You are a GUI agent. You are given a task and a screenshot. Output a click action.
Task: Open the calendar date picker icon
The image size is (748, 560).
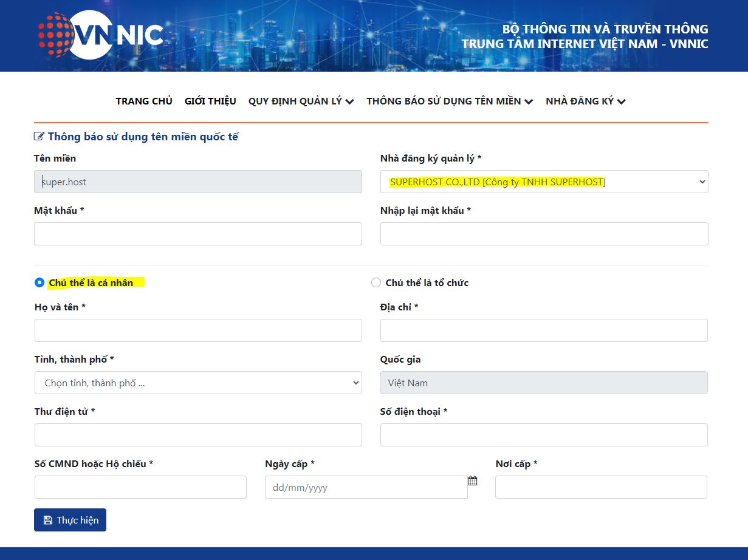point(472,481)
